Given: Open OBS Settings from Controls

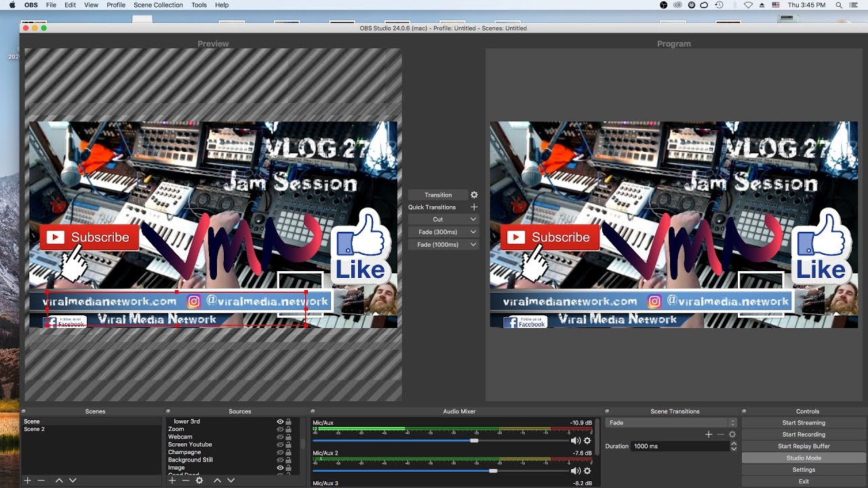Looking at the screenshot, I should 804,470.
